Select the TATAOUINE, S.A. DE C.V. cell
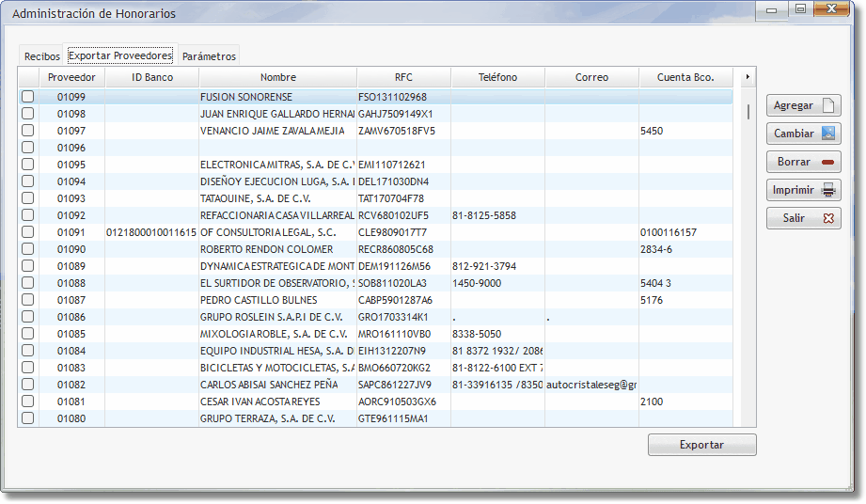The height and width of the screenshot is (504, 866). click(x=277, y=198)
